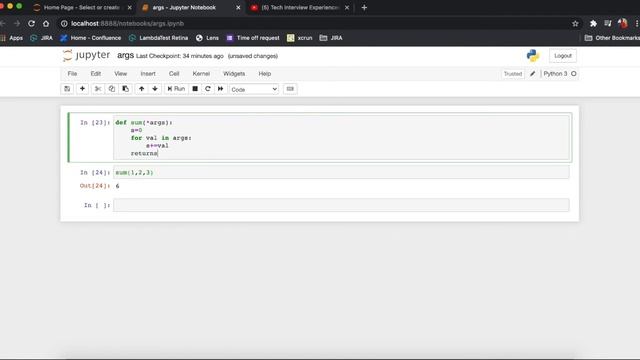Move selected cell down arrow
This screenshot has height=360, width=640.
[155, 89]
